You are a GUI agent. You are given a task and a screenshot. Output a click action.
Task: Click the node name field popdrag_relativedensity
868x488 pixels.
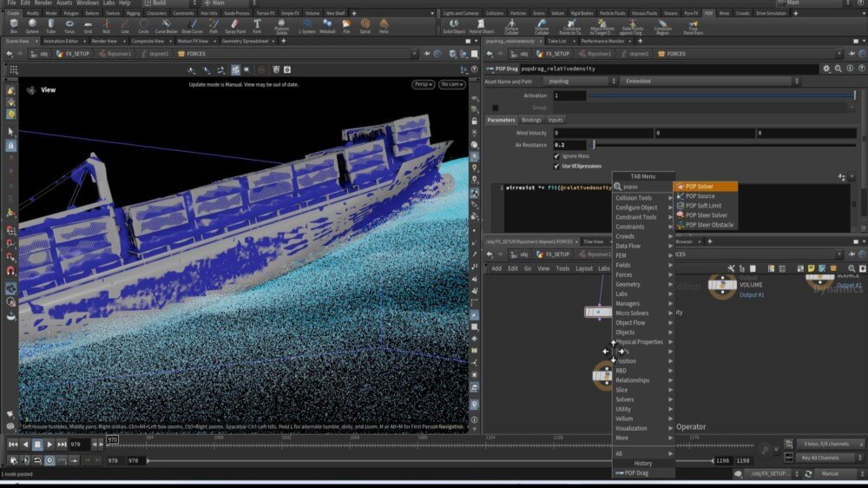[668, 69]
